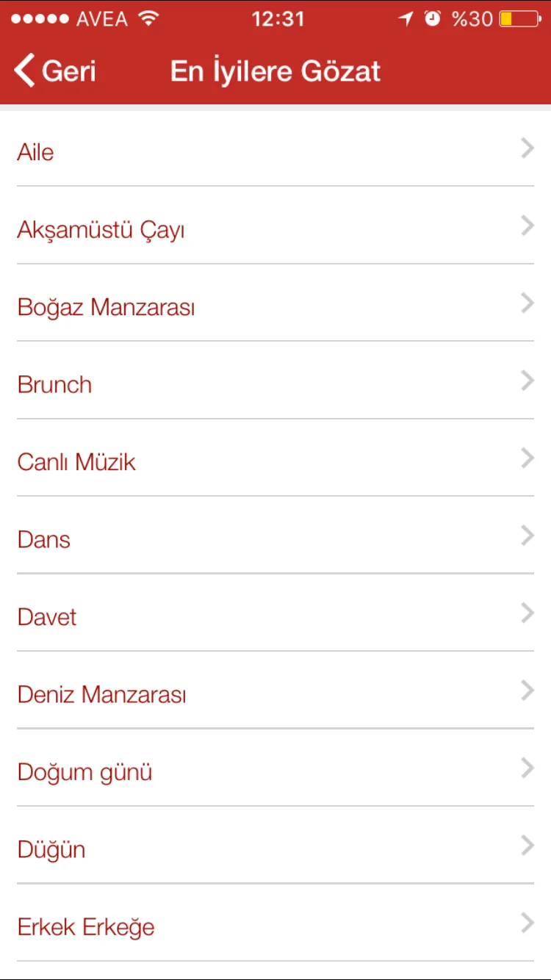Viewport: 551px width, 980px height.
Task: Tap the cellular signal strength dots
Action: tap(40, 18)
